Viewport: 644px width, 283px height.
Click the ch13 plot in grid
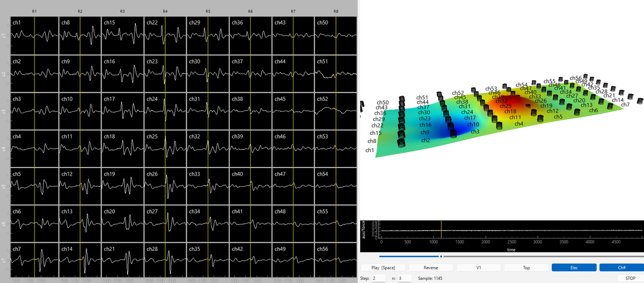[x=80, y=224]
